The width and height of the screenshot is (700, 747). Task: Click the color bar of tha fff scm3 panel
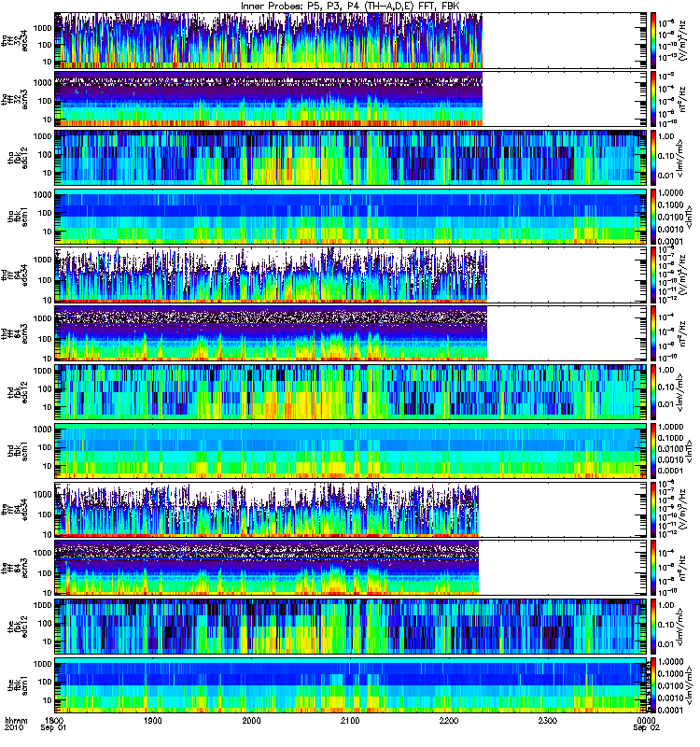[x=654, y=99]
